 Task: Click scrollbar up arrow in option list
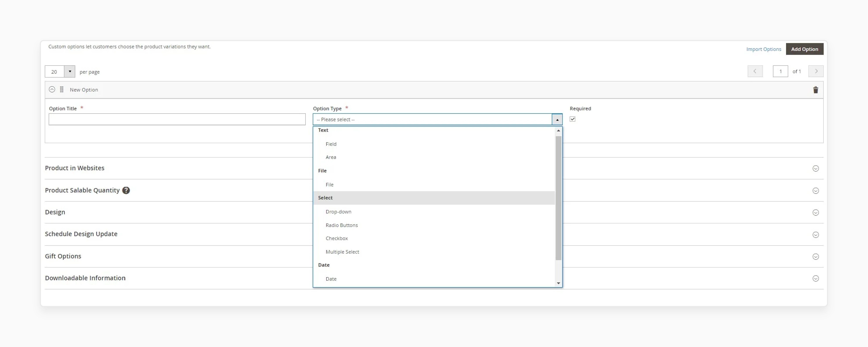pyautogui.click(x=558, y=131)
